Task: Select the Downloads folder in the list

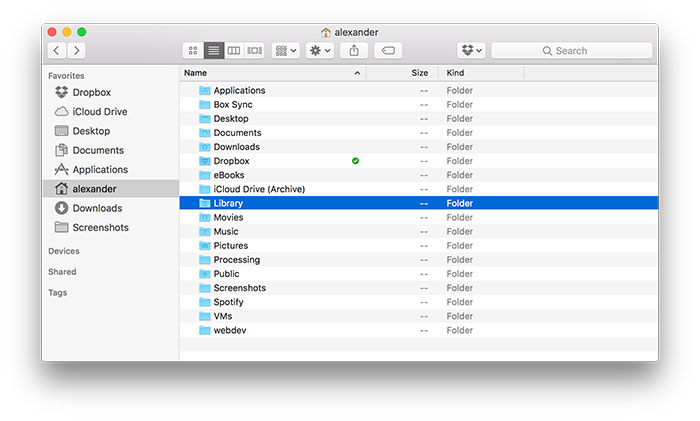Action: (419, 147)
